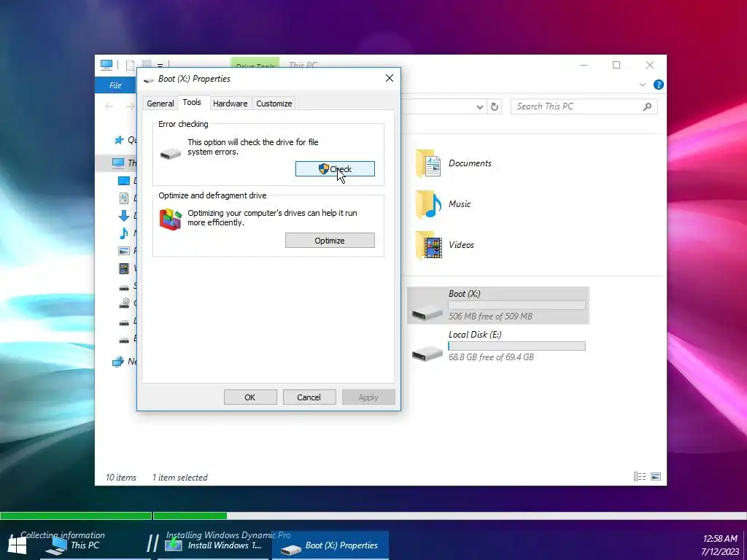
Task: Select This PC monitor icon in the sidebar
Action: [118, 163]
